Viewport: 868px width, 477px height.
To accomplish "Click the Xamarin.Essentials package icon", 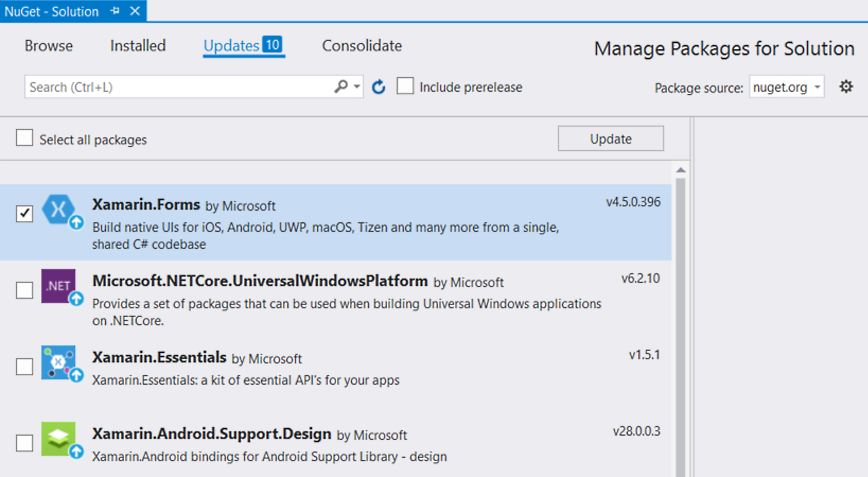I will (60, 363).
